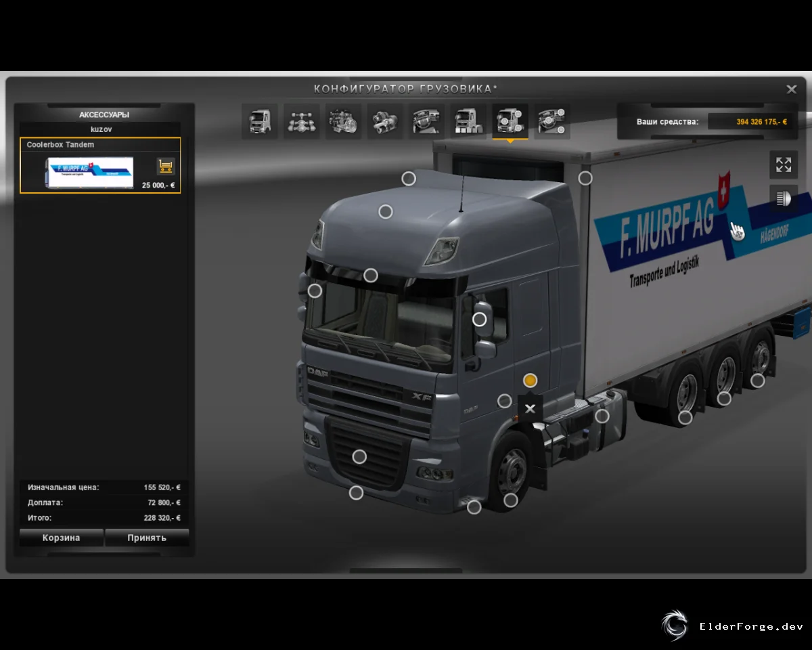The width and height of the screenshot is (812, 650).
Task: Select the middle rear axle wheel node
Action: tap(725, 399)
